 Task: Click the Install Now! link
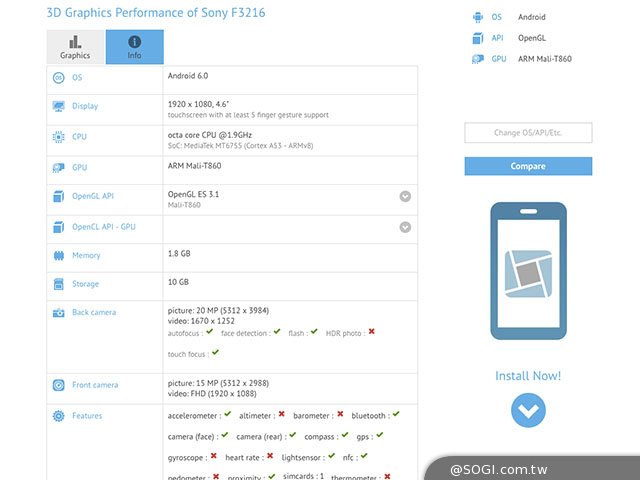click(x=528, y=376)
